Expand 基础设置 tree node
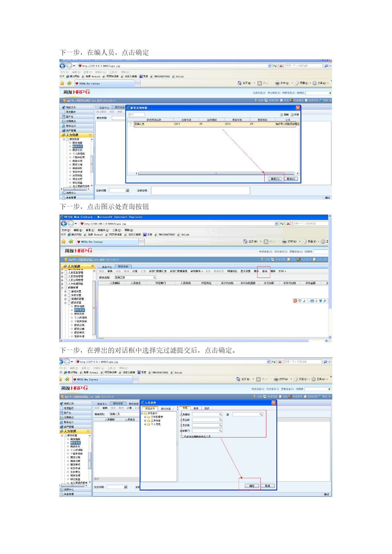The image size is (392, 554). [65, 292]
